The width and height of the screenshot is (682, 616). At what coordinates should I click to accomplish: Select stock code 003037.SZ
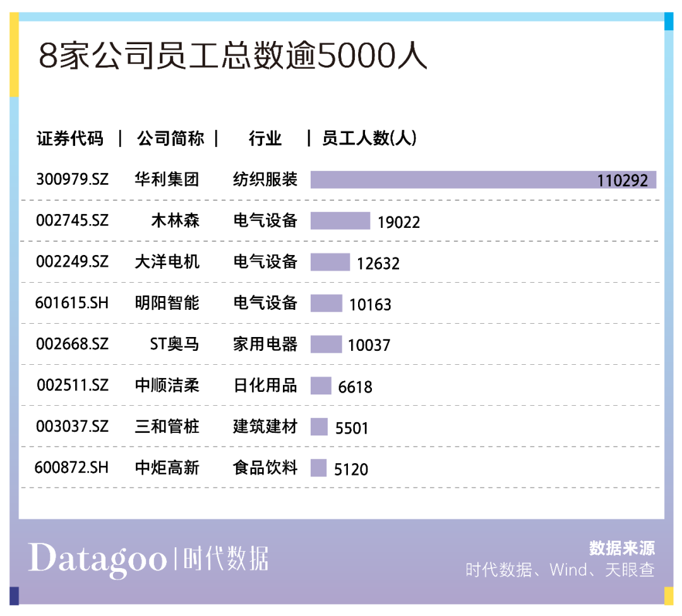coord(72,427)
